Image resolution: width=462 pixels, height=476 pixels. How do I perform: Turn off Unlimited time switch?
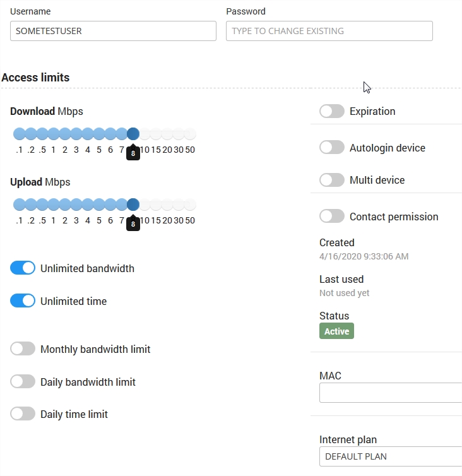23,301
